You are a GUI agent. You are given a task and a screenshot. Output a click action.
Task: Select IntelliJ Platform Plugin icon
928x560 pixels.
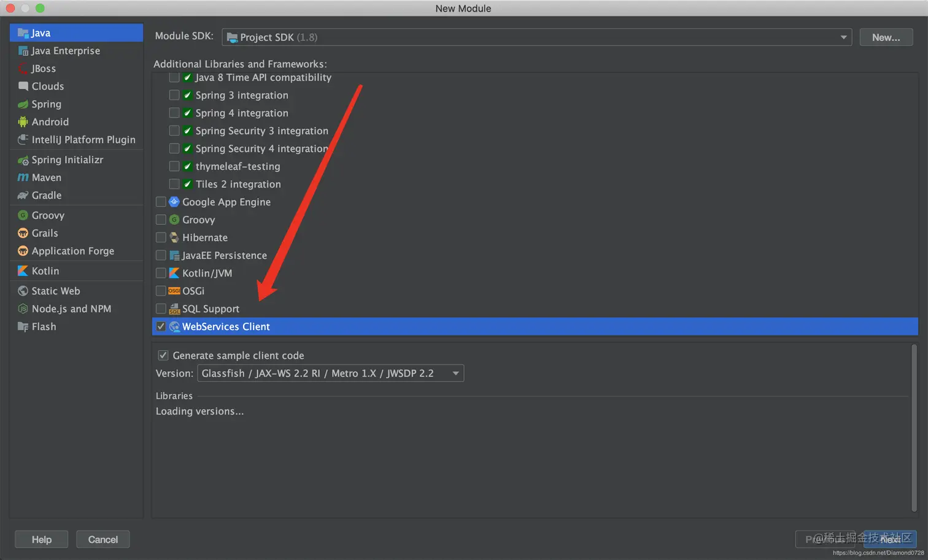[x=23, y=140]
